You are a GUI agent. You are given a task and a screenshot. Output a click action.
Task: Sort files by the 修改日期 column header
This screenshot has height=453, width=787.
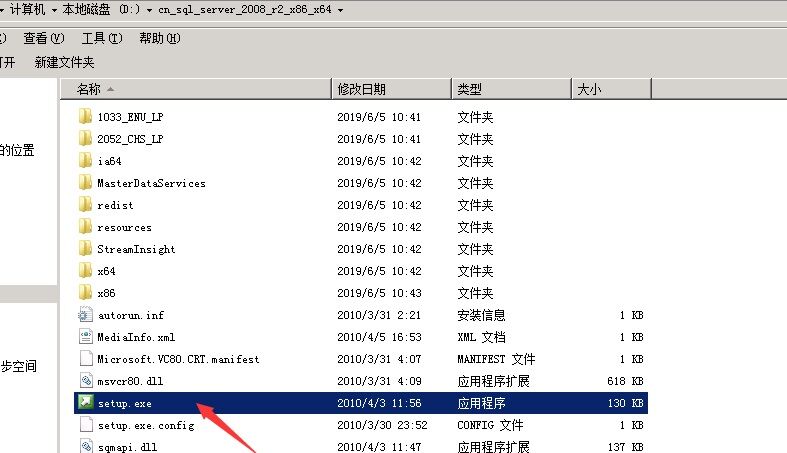pyautogui.click(x=360, y=89)
